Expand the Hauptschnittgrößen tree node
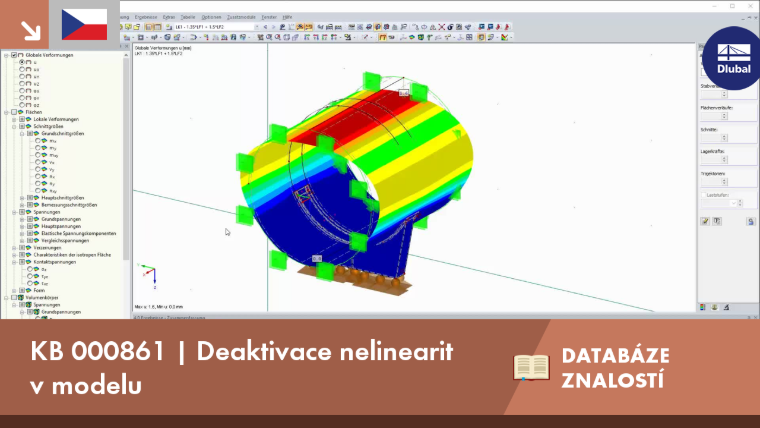Viewport: 760px width, 428px height. coord(22,198)
